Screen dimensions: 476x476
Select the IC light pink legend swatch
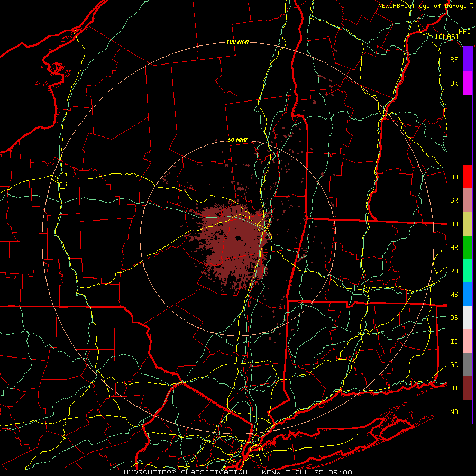point(467,341)
